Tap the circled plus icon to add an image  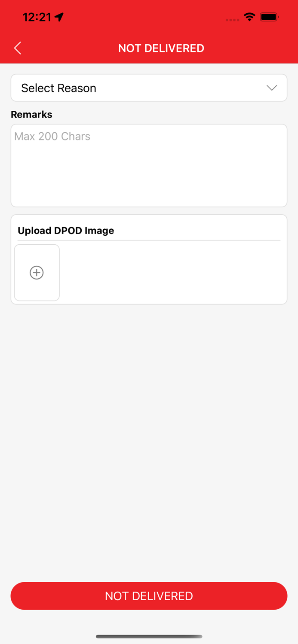(x=37, y=273)
